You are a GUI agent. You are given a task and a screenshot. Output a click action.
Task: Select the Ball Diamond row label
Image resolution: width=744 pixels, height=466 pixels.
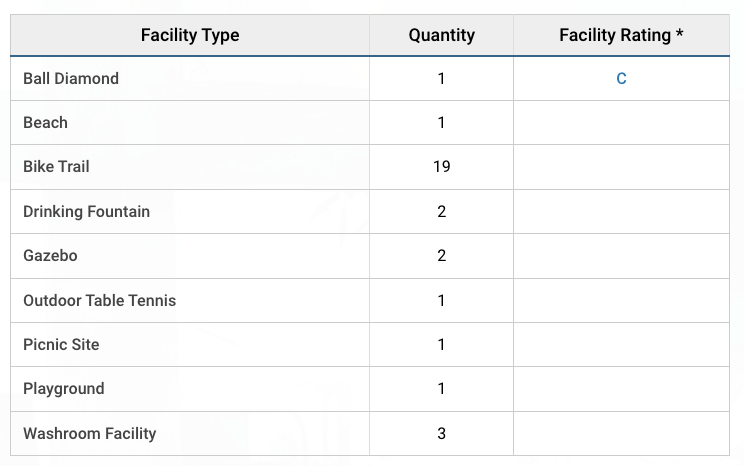coord(71,78)
